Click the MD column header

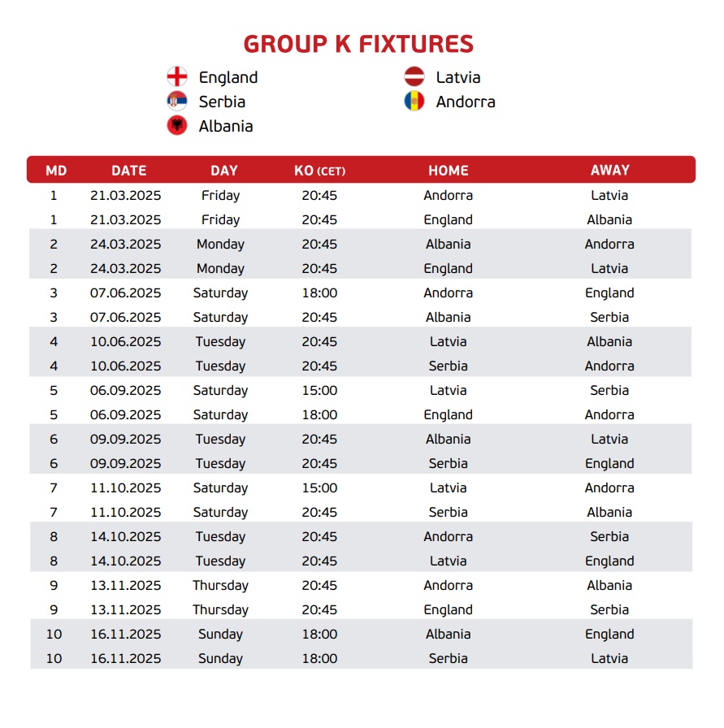click(56, 171)
